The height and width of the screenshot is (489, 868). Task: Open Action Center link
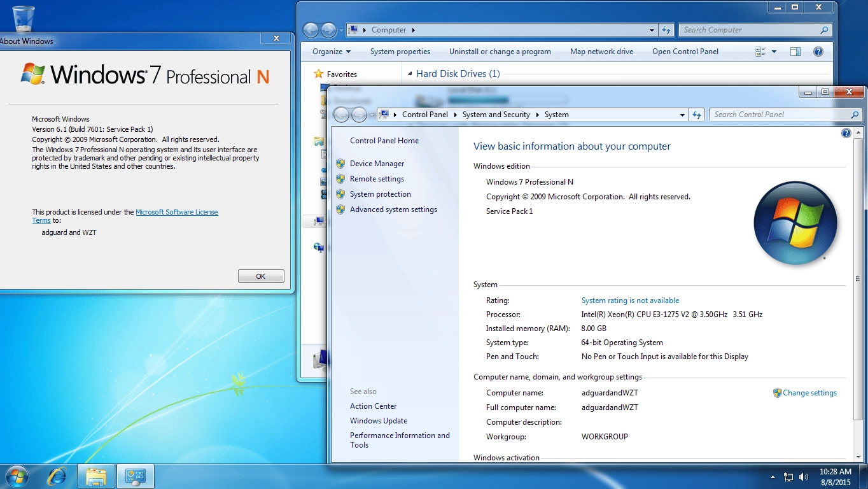(x=373, y=406)
